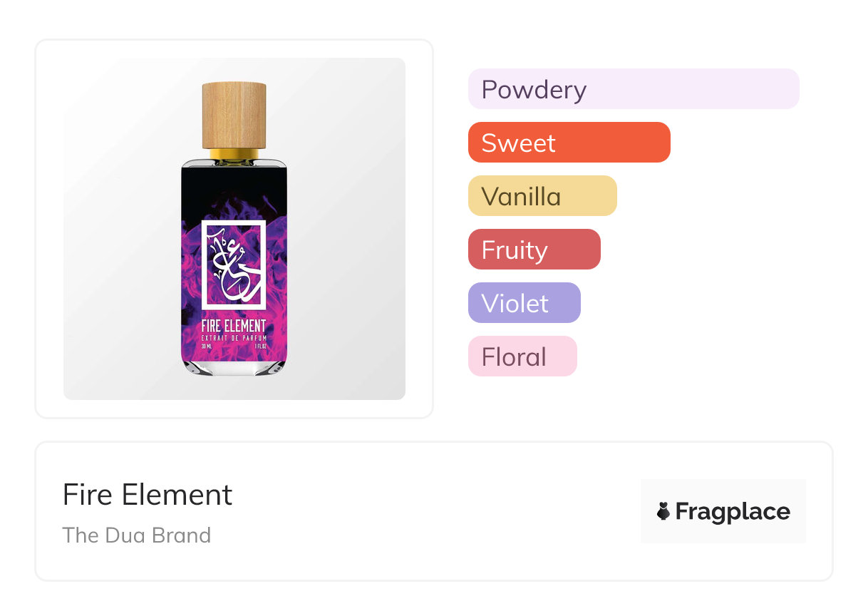Pick the red Fruity accord bar

(x=534, y=250)
